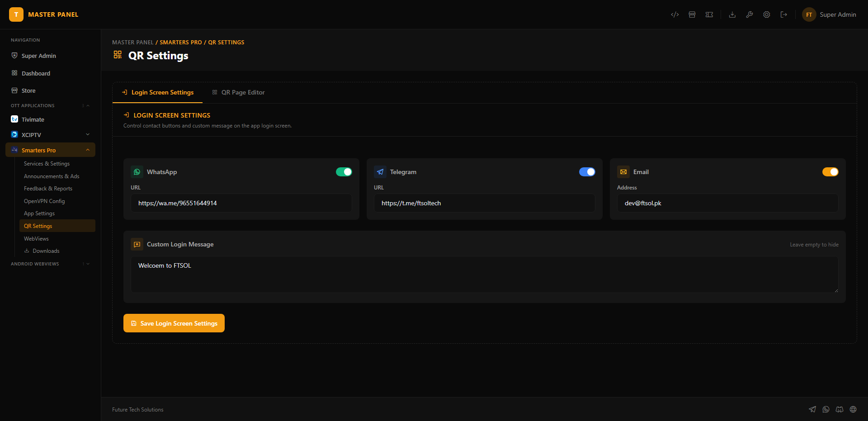This screenshot has height=421, width=868.
Task: Click the download icon in top header
Action: click(732, 14)
